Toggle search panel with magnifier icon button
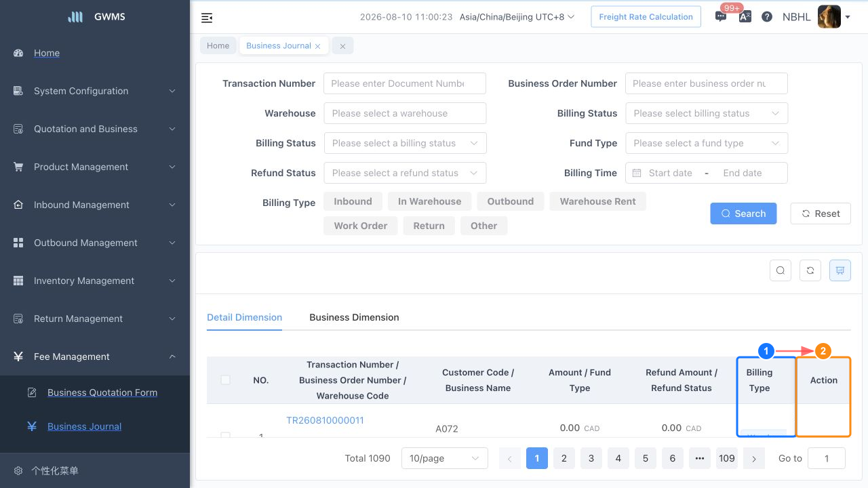 781,270
